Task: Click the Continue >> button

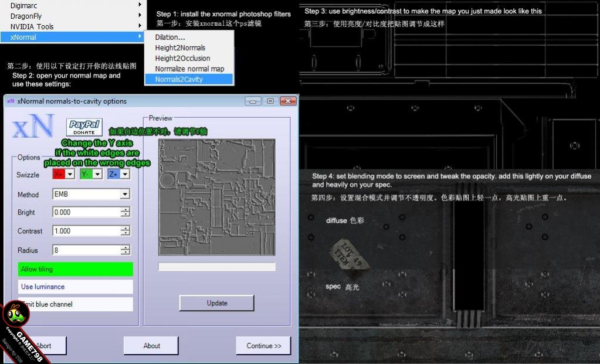Action: click(x=264, y=346)
